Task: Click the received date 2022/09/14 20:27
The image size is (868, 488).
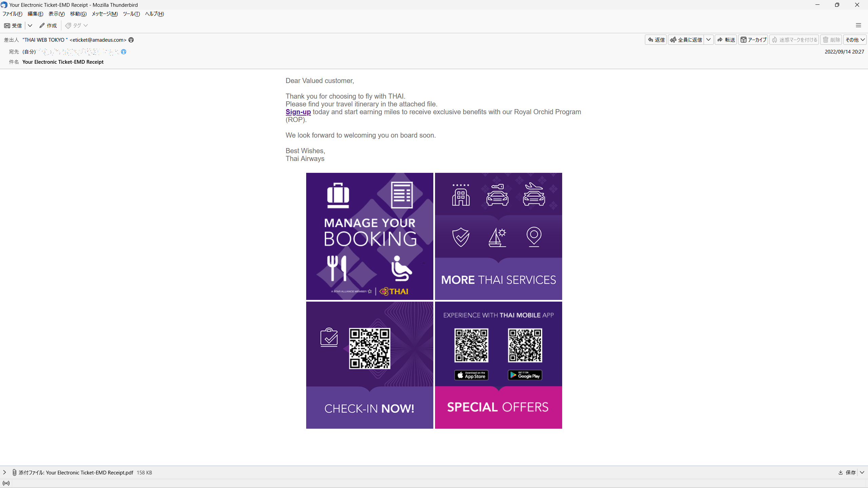Action: point(844,52)
